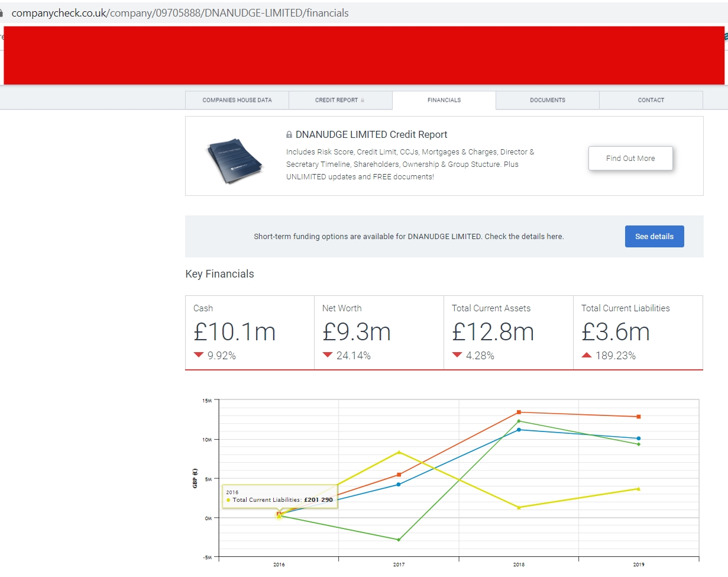
Task: Click the green diamond 2017 net worth point
Action: pos(399,540)
